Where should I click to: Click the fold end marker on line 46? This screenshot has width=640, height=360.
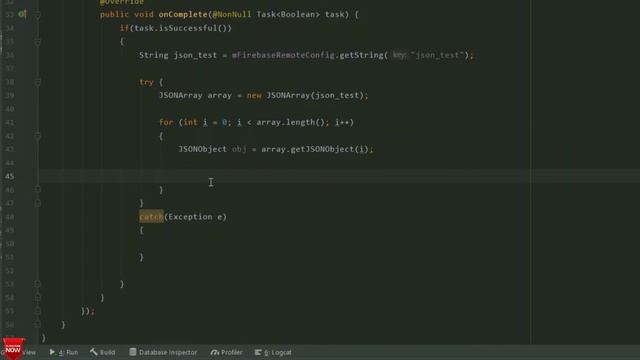tap(37, 189)
